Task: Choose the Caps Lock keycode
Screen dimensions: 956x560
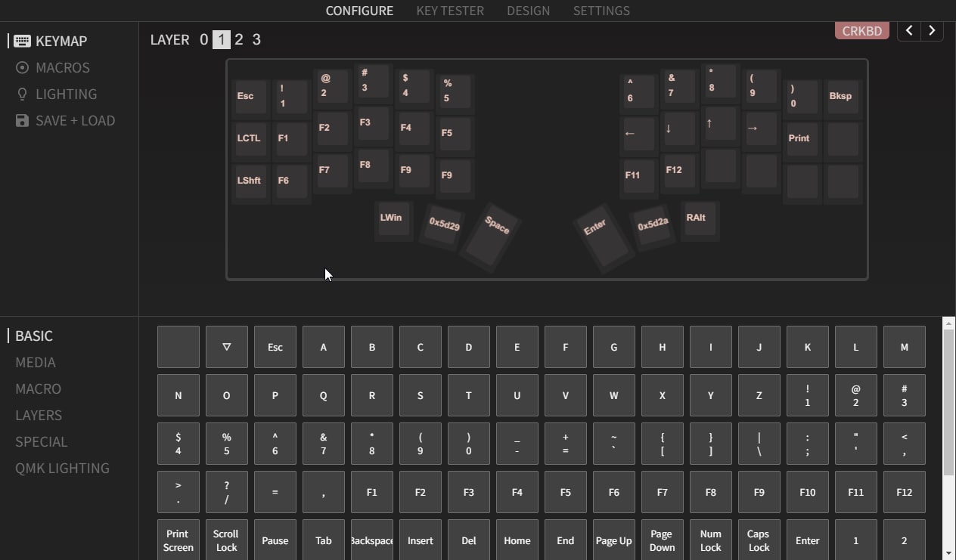Action: (759, 540)
